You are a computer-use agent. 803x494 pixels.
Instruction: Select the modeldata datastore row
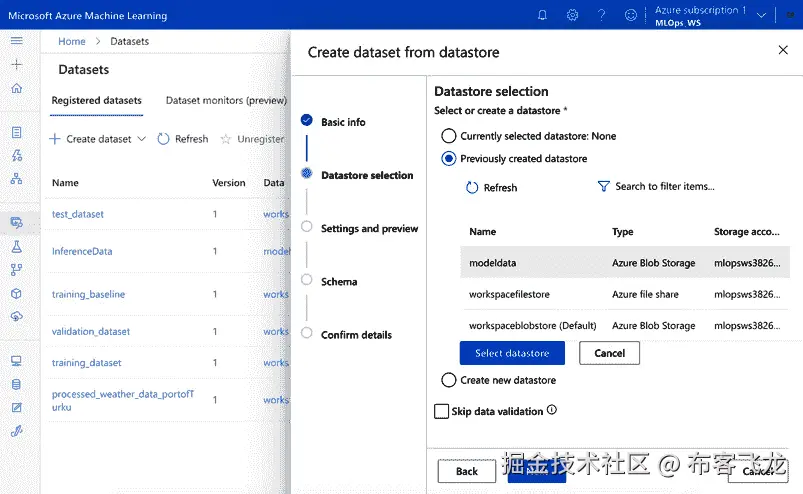pyautogui.click(x=625, y=263)
